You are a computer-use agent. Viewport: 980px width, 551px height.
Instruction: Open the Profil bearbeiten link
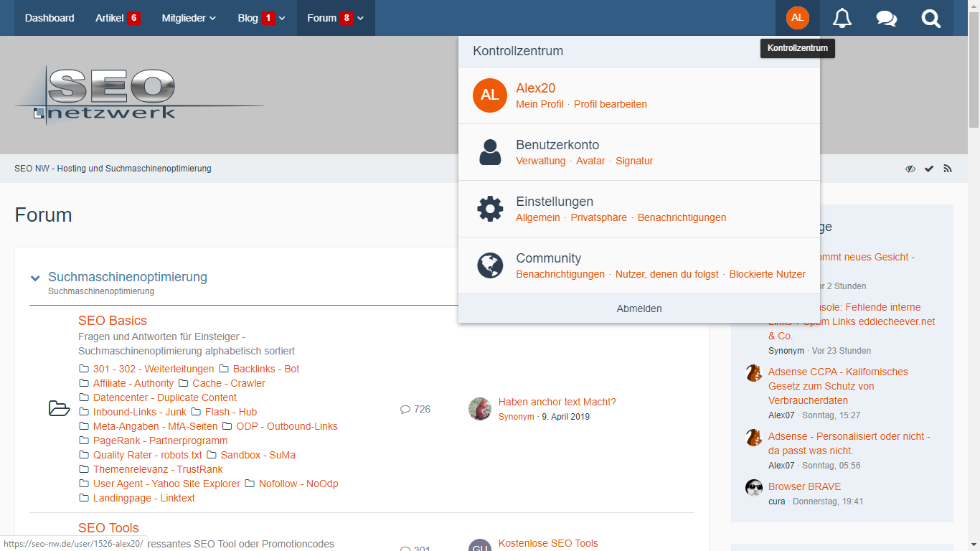(x=610, y=104)
